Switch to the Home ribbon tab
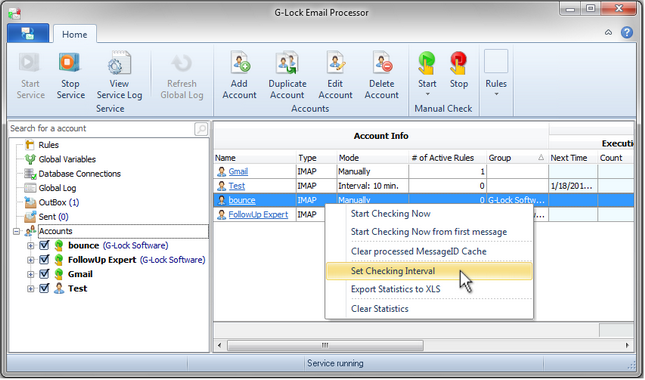 click(74, 35)
